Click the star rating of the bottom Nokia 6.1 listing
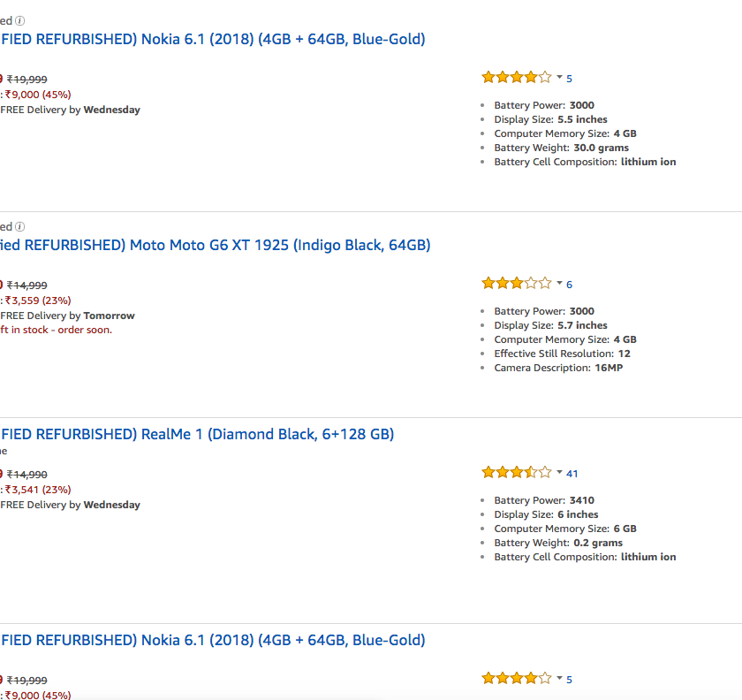The image size is (742, 700). (x=516, y=679)
